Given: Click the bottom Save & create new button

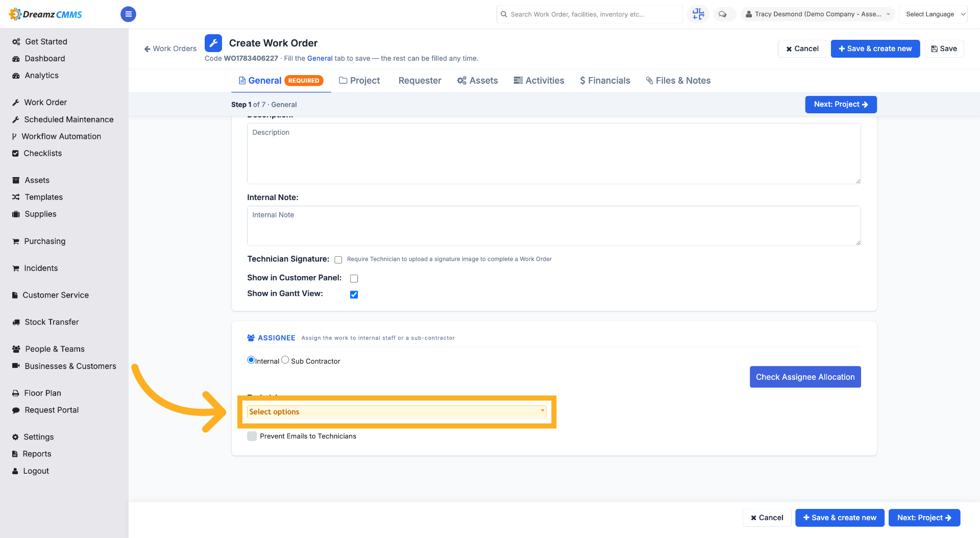Looking at the screenshot, I should click(x=840, y=518).
